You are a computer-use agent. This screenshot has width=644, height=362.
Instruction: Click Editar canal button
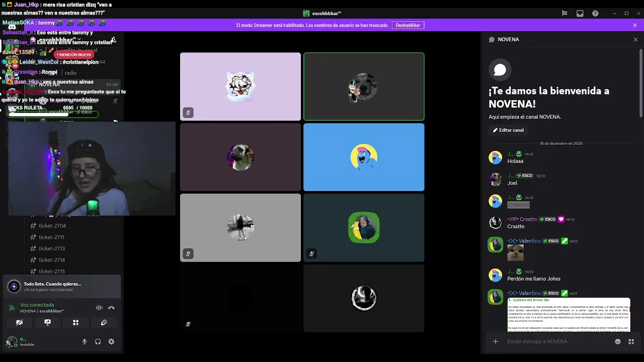(x=508, y=130)
